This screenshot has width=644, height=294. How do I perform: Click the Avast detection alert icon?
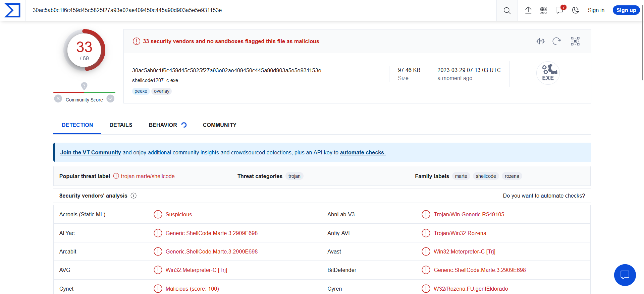coord(426,251)
